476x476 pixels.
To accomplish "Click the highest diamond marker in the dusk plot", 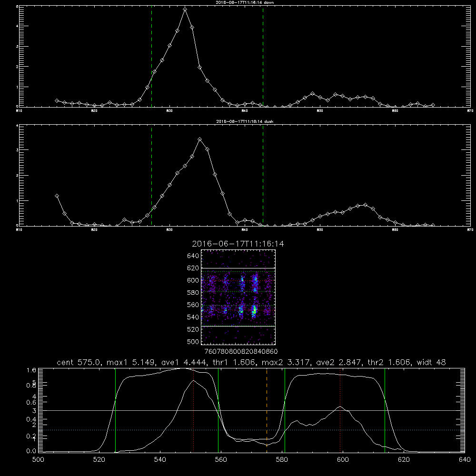I will pyautogui.click(x=200, y=139).
